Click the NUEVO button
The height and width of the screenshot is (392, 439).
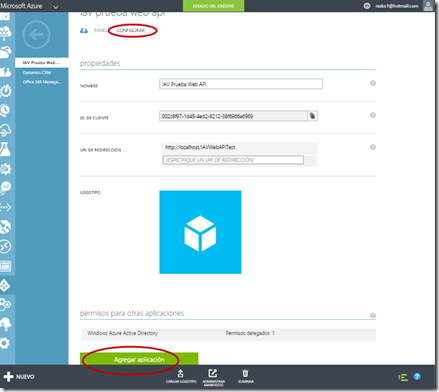click(x=19, y=377)
